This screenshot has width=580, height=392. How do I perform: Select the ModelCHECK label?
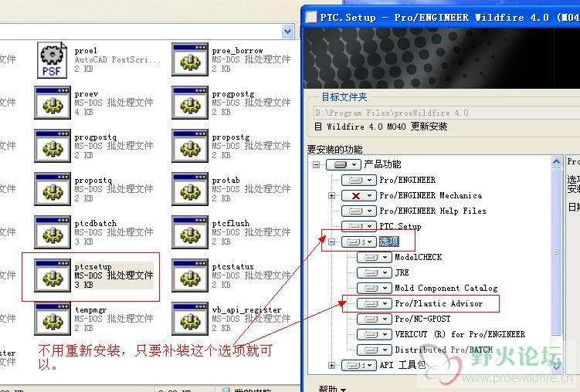419,257
